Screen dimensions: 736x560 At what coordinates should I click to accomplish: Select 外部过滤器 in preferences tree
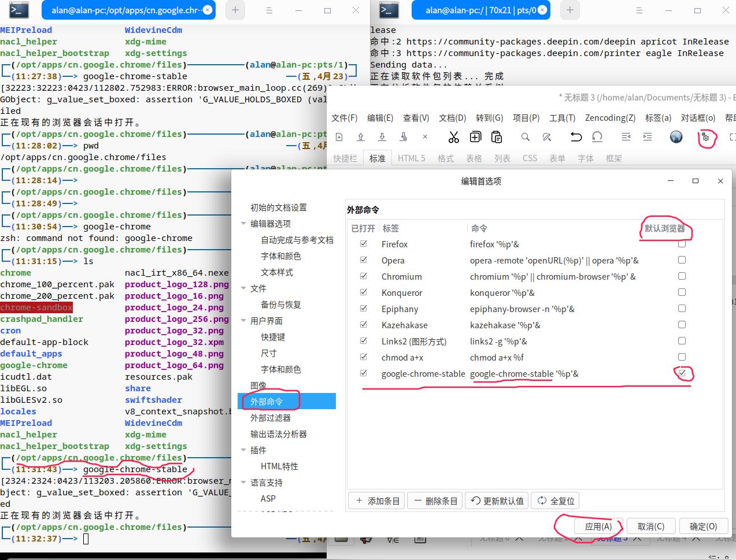[x=271, y=418]
